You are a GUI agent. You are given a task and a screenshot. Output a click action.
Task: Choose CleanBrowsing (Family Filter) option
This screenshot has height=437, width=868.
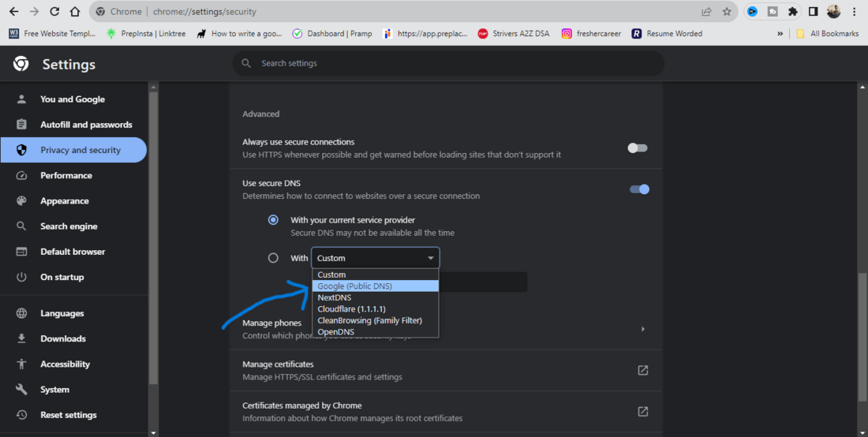click(376, 320)
